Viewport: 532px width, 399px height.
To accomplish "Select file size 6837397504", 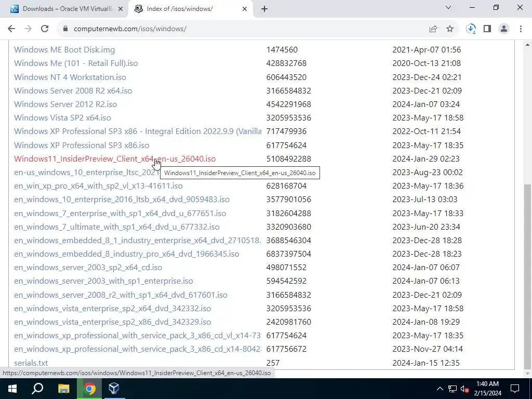I will click(x=289, y=254).
